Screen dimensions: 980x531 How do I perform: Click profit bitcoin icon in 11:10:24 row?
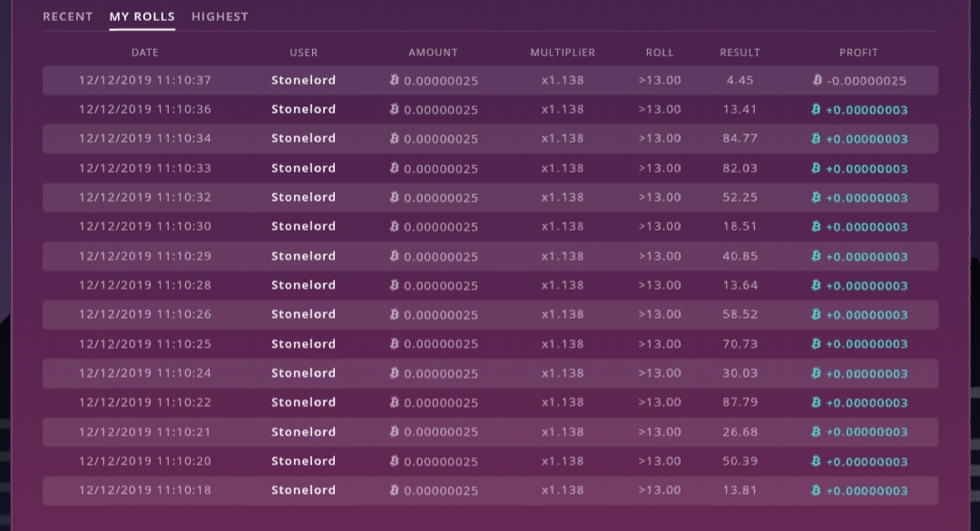816,373
